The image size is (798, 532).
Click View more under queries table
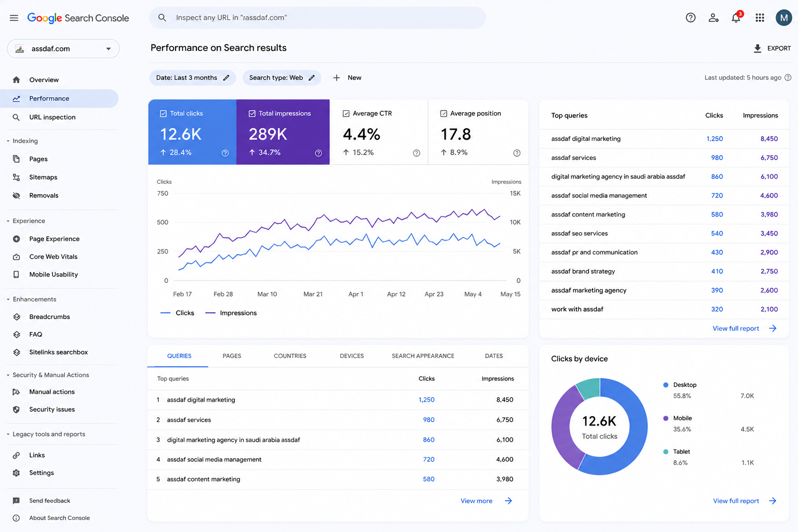(x=486, y=501)
